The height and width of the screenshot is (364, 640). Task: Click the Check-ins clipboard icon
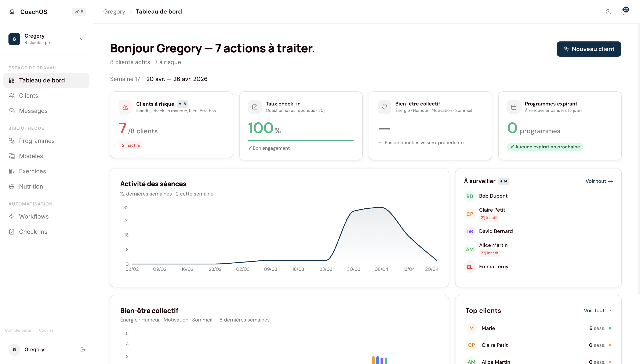[x=11, y=232]
